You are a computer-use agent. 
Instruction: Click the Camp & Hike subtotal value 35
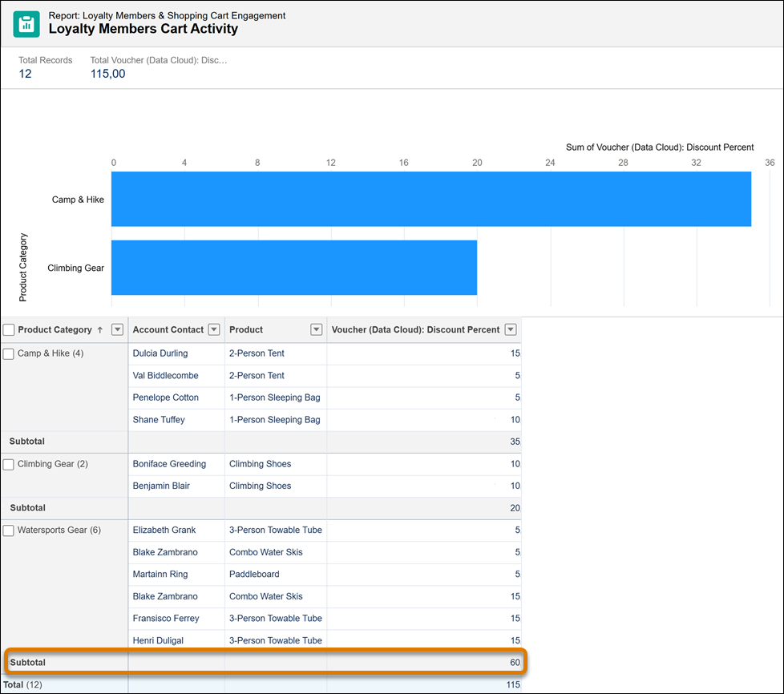pyautogui.click(x=515, y=442)
